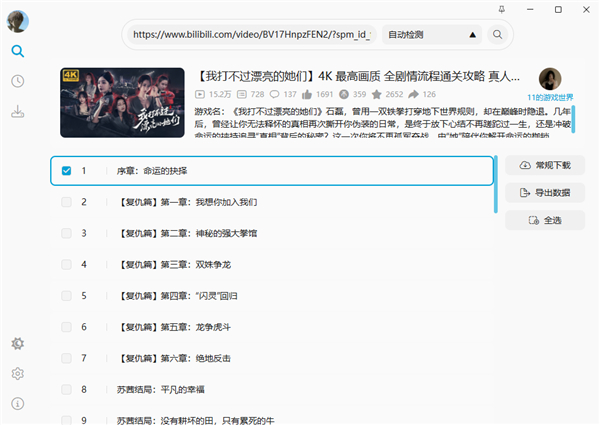Click the video URL input field
The width and height of the screenshot is (600, 425).
tap(250, 35)
